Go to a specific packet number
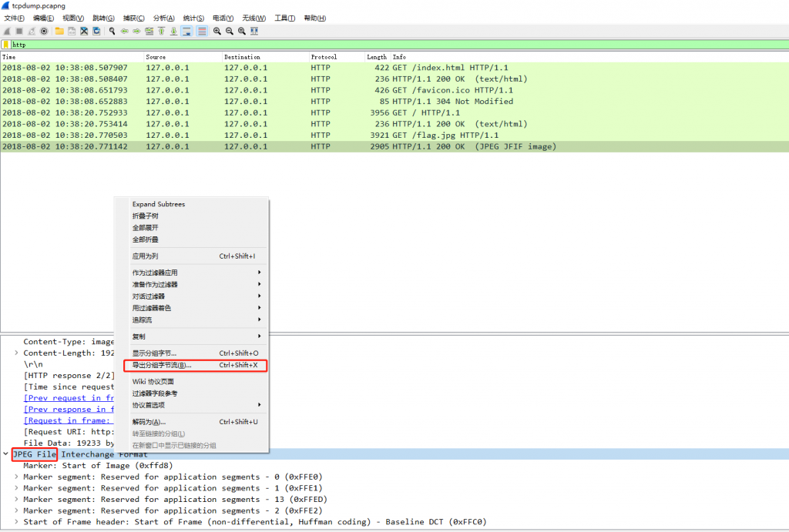789x532 pixels. (149, 31)
